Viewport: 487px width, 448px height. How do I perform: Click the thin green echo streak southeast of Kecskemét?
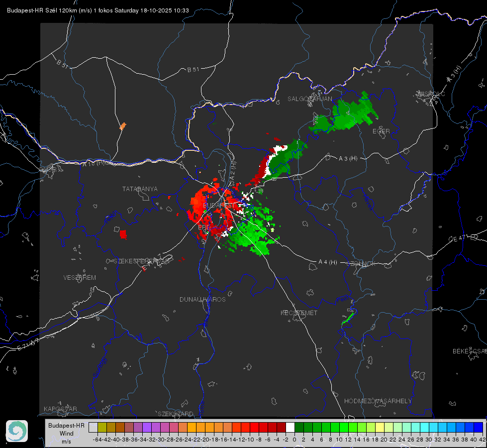tap(348, 319)
